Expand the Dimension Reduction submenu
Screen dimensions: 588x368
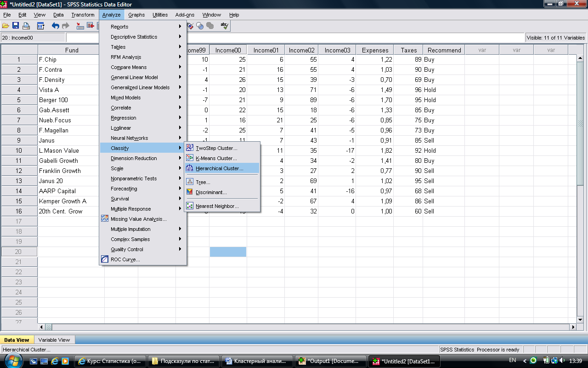pyautogui.click(x=143, y=158)
